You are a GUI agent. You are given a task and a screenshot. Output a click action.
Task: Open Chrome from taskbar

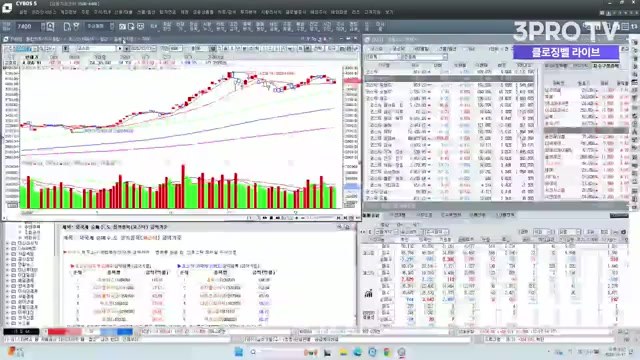pyautogui.click(x=387, y=352)
